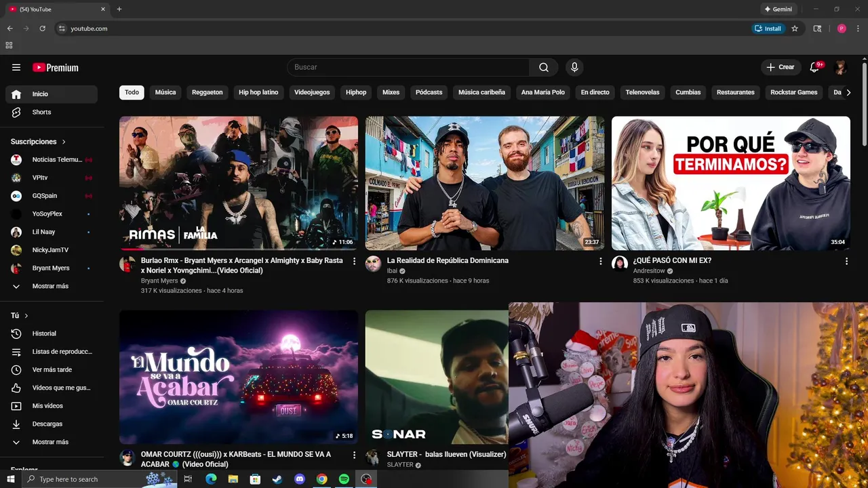Start voice search with microphone icon

click(574, 67)
